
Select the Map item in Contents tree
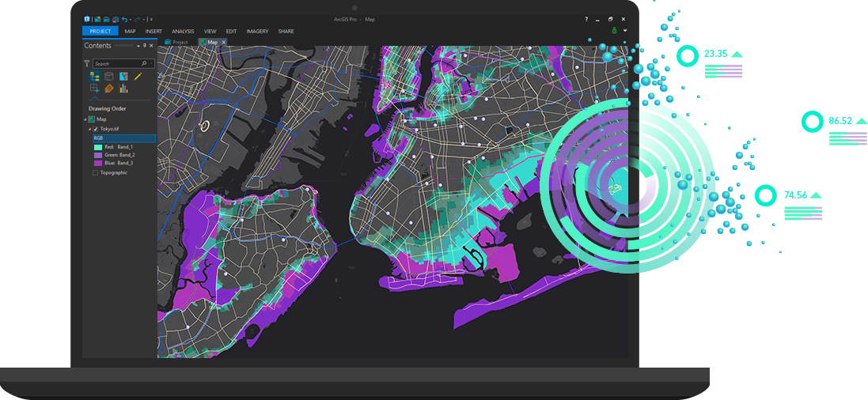(x=101, y=119)
